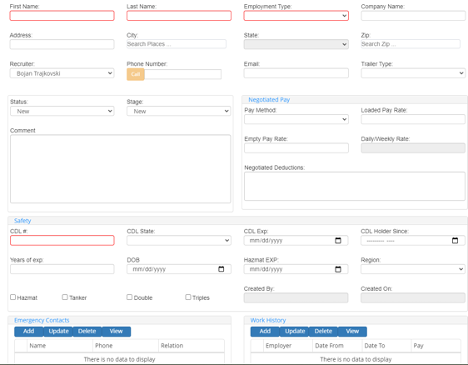Click the Phone column header

125,346
